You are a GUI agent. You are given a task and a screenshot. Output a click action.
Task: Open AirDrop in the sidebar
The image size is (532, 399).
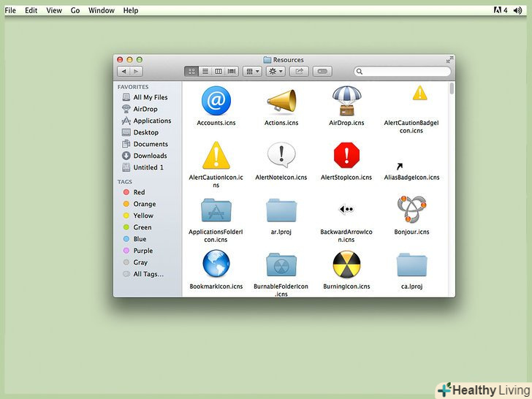[140, 109]
